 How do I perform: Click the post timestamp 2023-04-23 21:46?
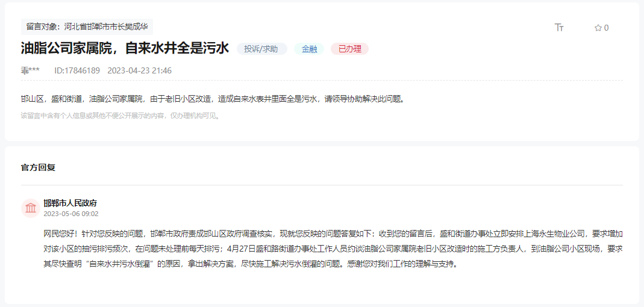coord(140,70)
